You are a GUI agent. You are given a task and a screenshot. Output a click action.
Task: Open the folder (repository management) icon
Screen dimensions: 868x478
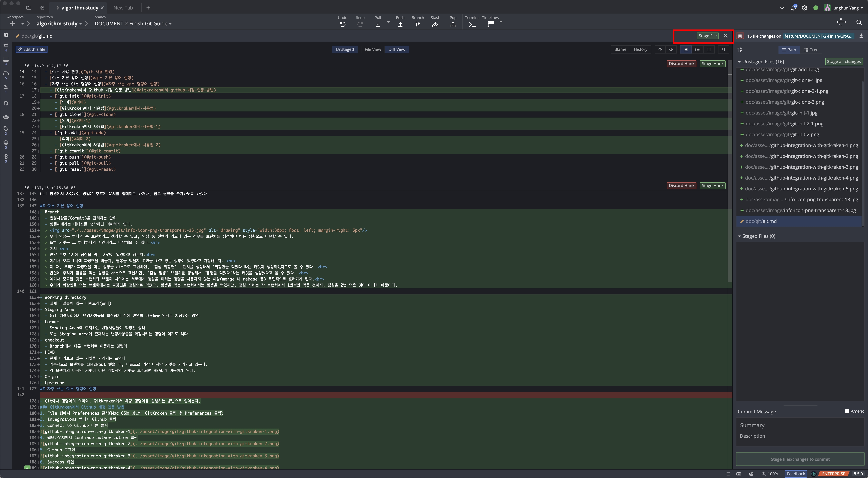[x=29, y=8]
